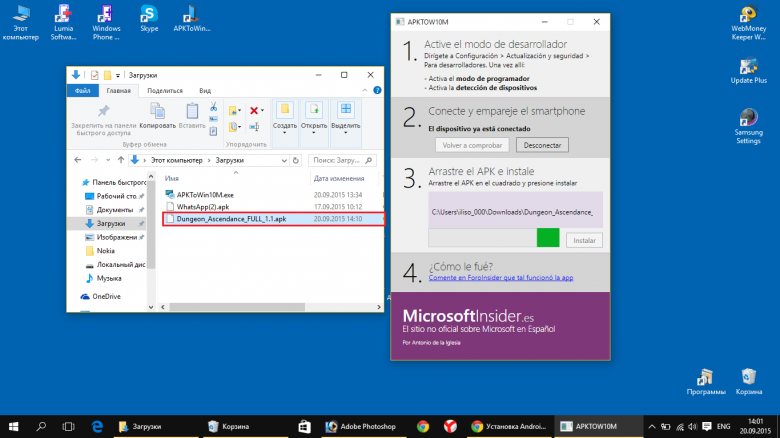Open Quick Access Toolbar customize dropdown

coord(118,76)
